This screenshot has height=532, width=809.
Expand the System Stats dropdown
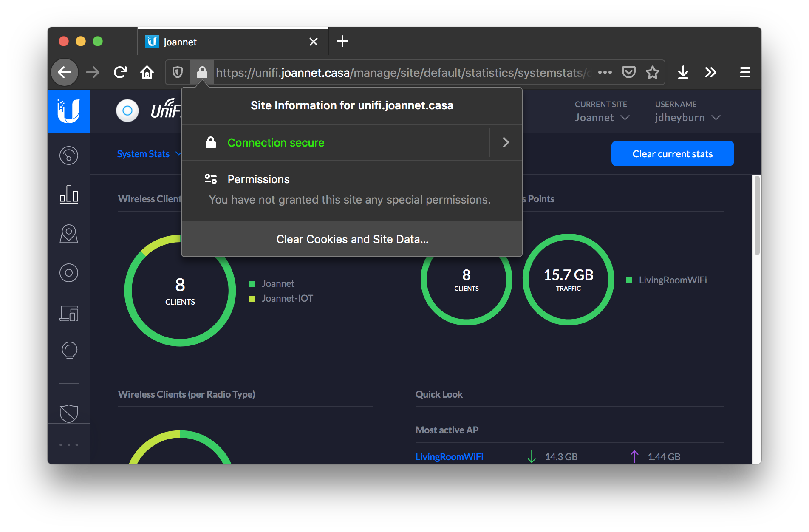pos(149,154)
